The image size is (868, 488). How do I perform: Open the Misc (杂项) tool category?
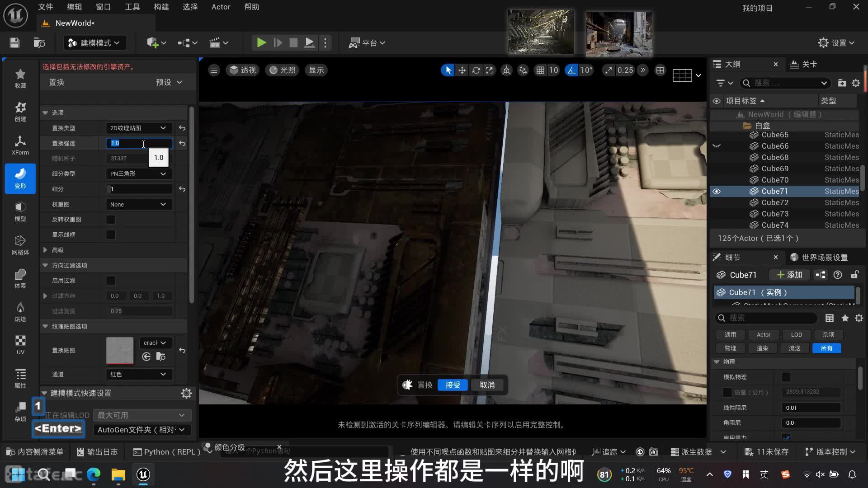point(20,412)
